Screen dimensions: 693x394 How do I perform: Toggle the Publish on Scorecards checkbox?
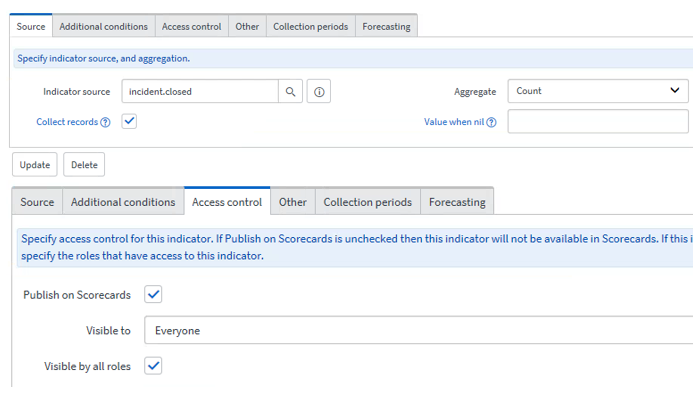[x=153, y=295]
